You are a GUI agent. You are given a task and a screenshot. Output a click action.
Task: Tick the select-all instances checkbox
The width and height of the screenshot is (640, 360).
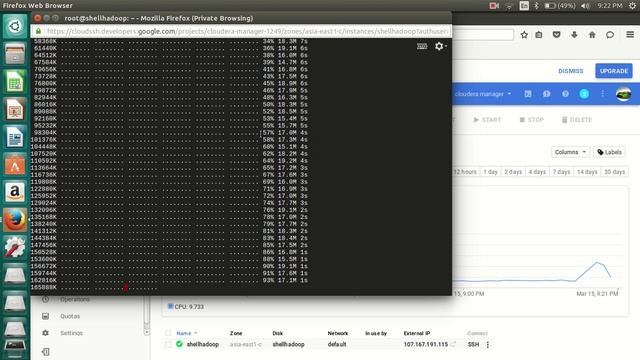168,333
